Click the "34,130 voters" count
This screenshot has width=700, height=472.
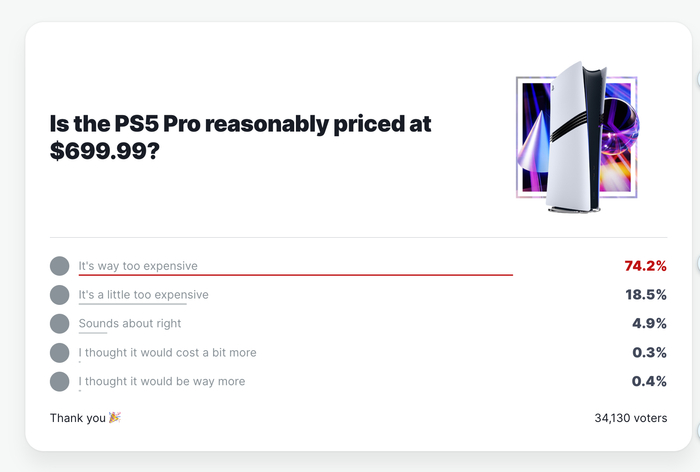tap(629, 418)
